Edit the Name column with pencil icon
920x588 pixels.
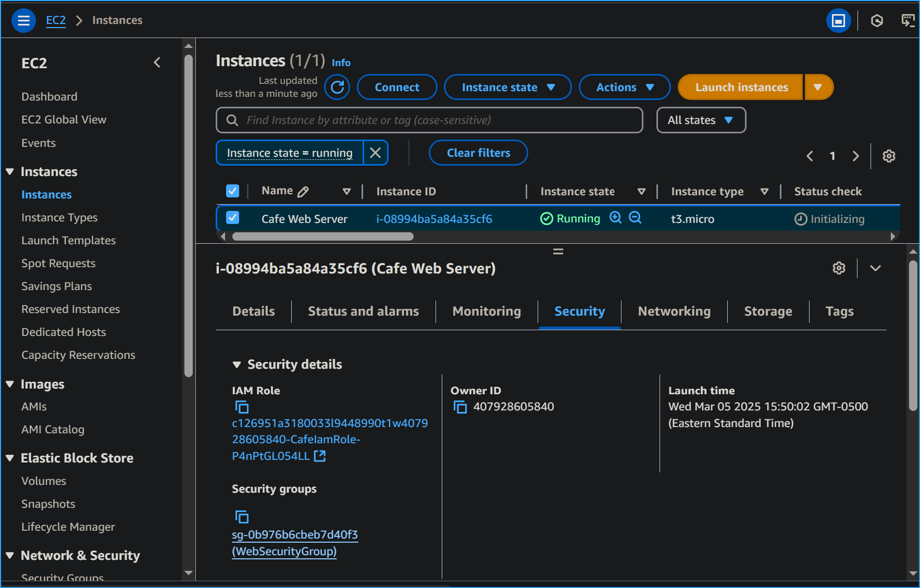coord(306,190)
